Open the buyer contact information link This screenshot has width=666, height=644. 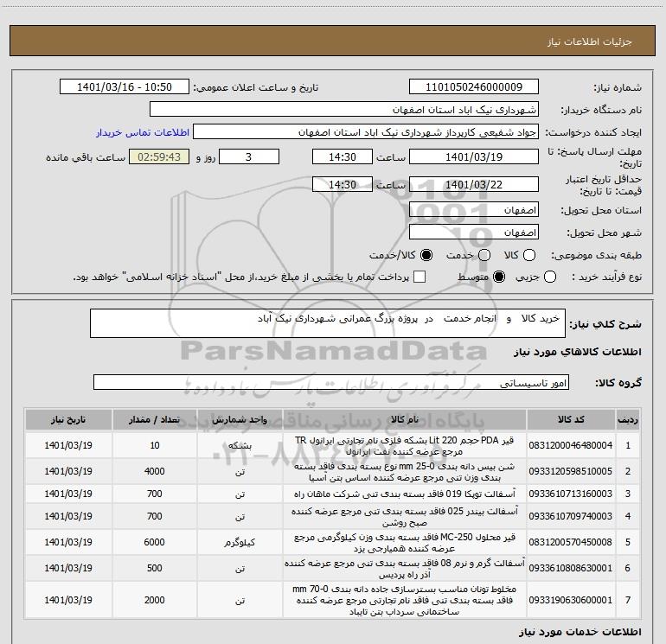tap(143, 132)
